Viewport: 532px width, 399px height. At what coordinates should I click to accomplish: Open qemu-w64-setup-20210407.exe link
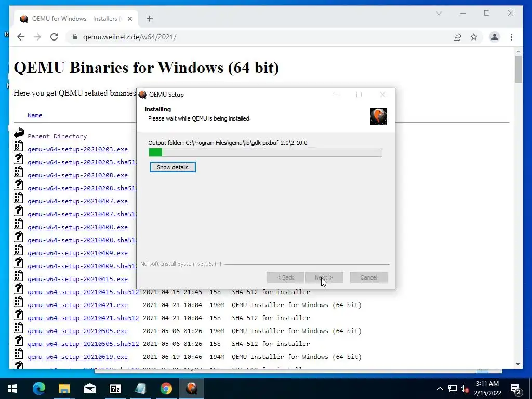pos(78,201)
